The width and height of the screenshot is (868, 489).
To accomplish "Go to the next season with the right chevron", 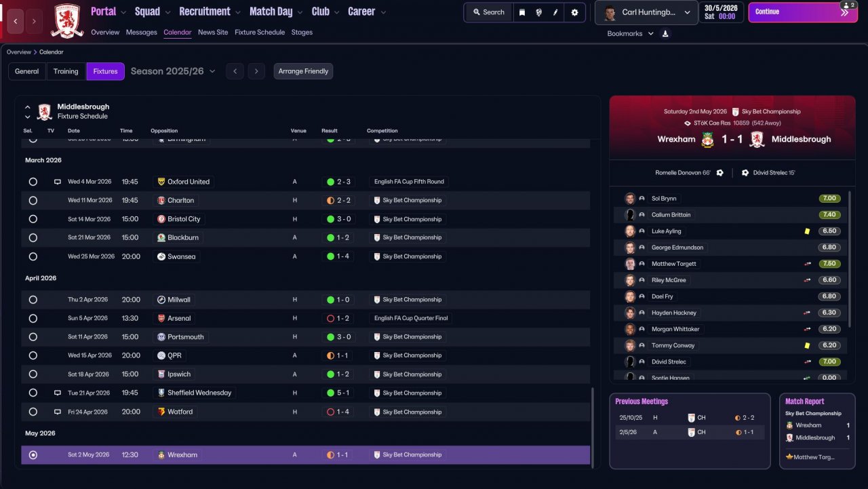I will pyautogui.click(x=256, y=71).
